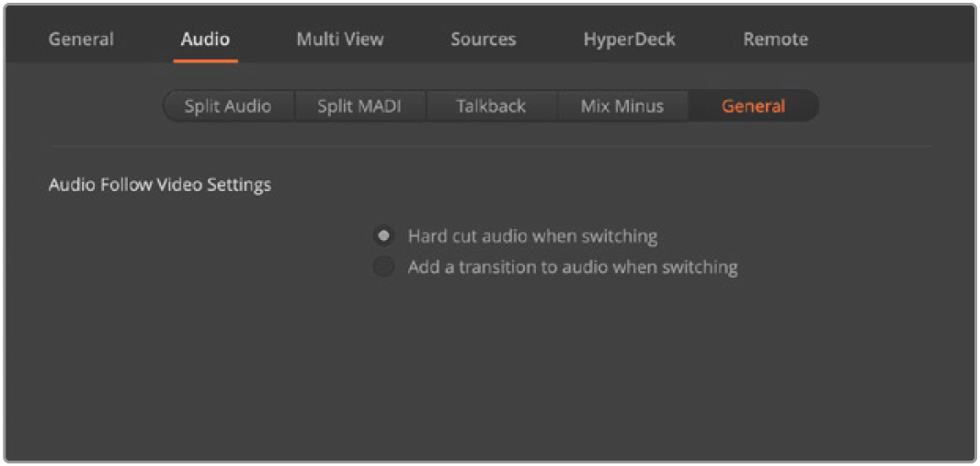Open the Talkback audio segment
Image resolution: width=980 pixels, height=466 pixels.
491,107
